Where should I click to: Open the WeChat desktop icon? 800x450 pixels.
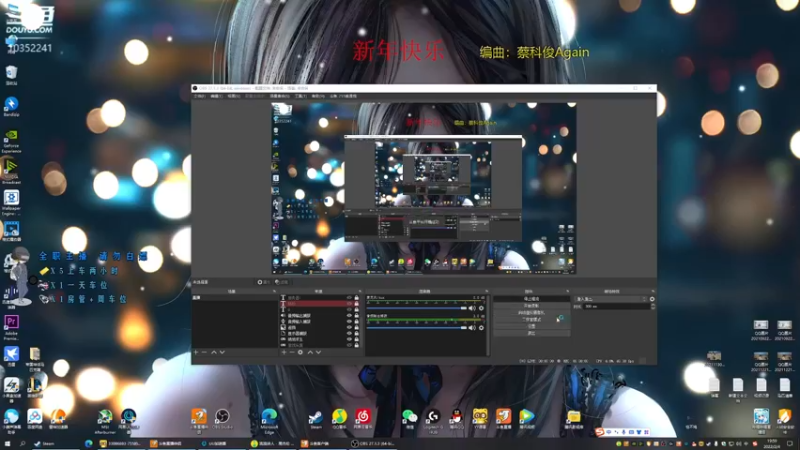(409, 419)
